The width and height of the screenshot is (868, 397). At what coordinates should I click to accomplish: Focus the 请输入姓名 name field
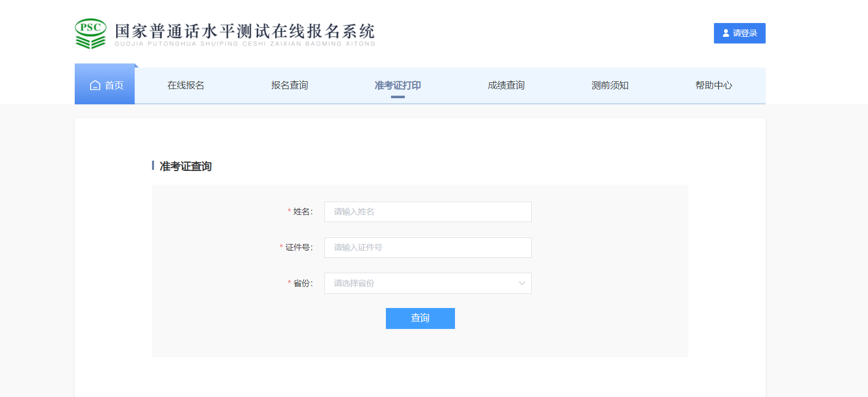click(427, 212)
